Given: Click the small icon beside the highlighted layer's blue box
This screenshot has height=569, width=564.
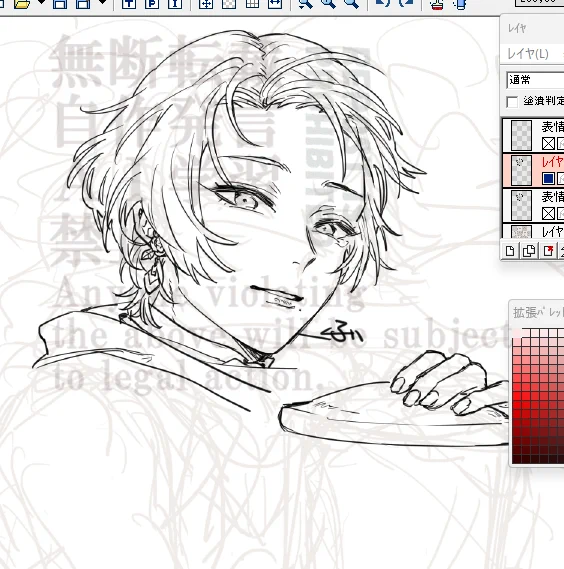Looking at the screenshot, I should point(561,179).
